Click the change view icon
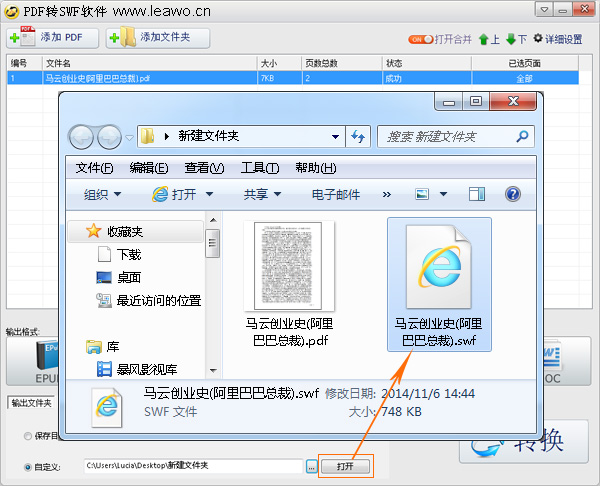 click(422, 194)
